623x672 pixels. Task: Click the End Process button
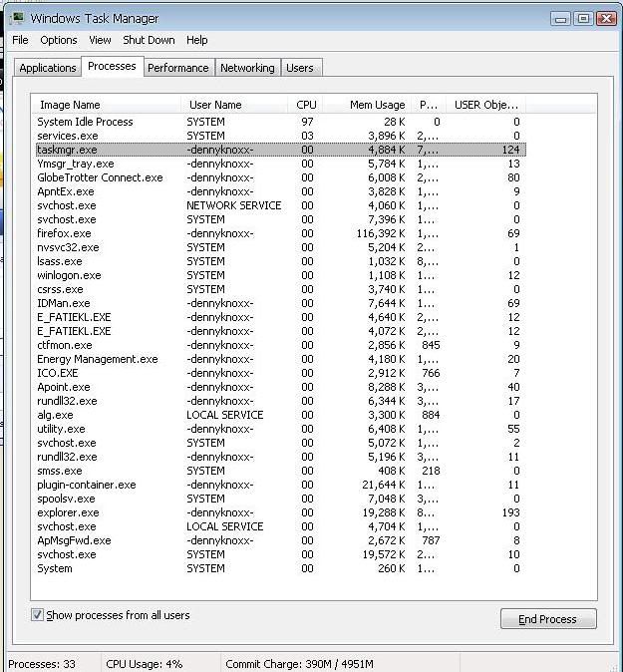(548, 619)
